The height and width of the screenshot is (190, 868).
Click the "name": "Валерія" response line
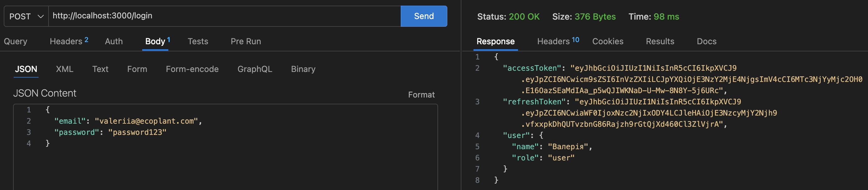tap(552, 146)
